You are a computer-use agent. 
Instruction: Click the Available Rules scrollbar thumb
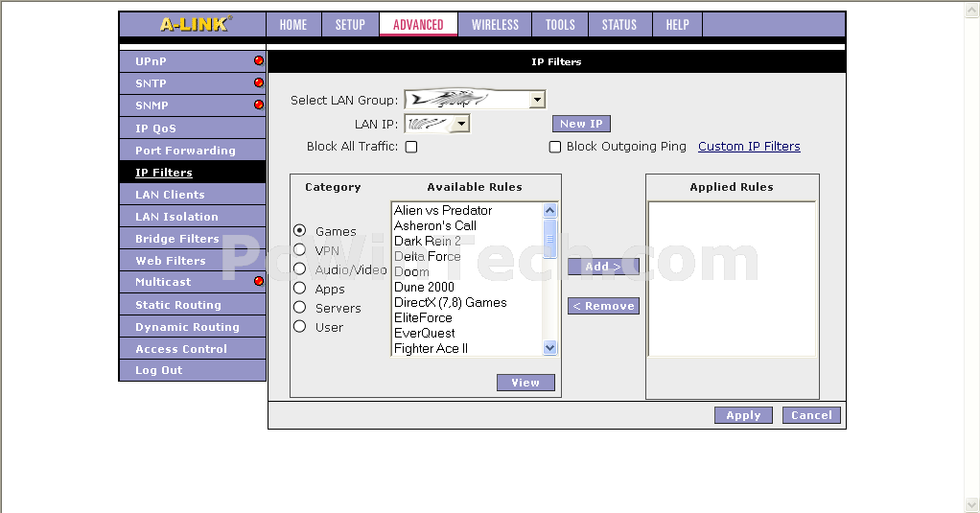click(x=550, y=238)
